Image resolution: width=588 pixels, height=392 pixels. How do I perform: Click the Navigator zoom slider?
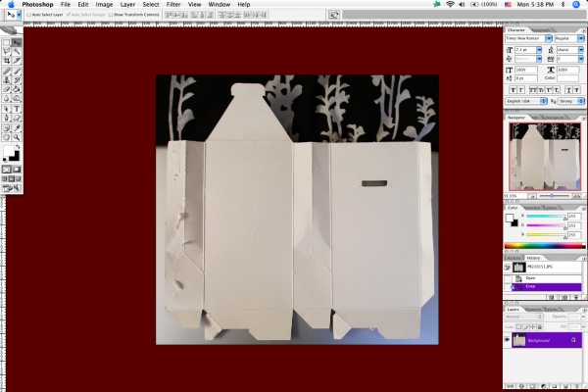(x=552, y=196)
